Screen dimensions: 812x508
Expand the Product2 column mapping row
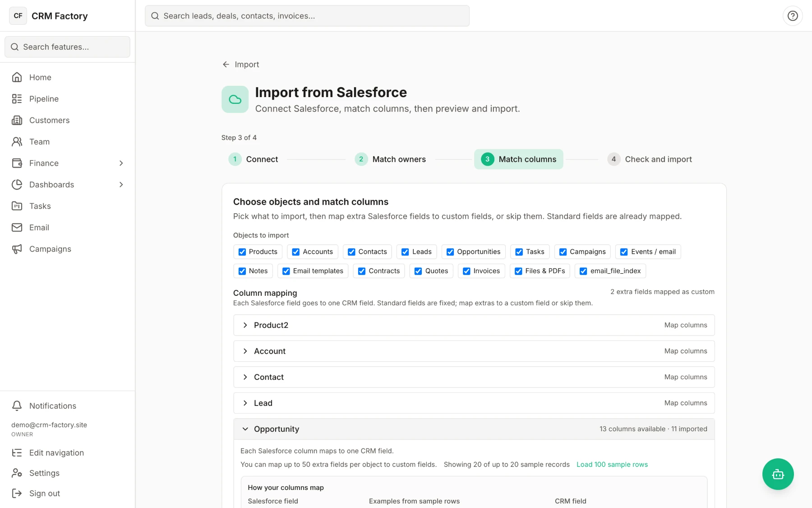click(x=474, y=325)
